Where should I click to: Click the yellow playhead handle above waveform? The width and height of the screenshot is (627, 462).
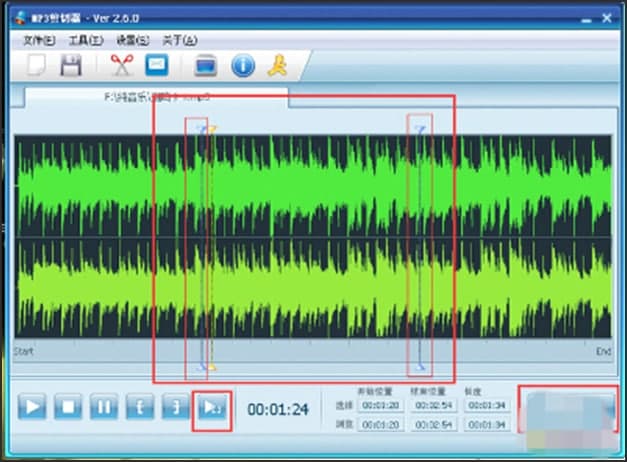212,129
